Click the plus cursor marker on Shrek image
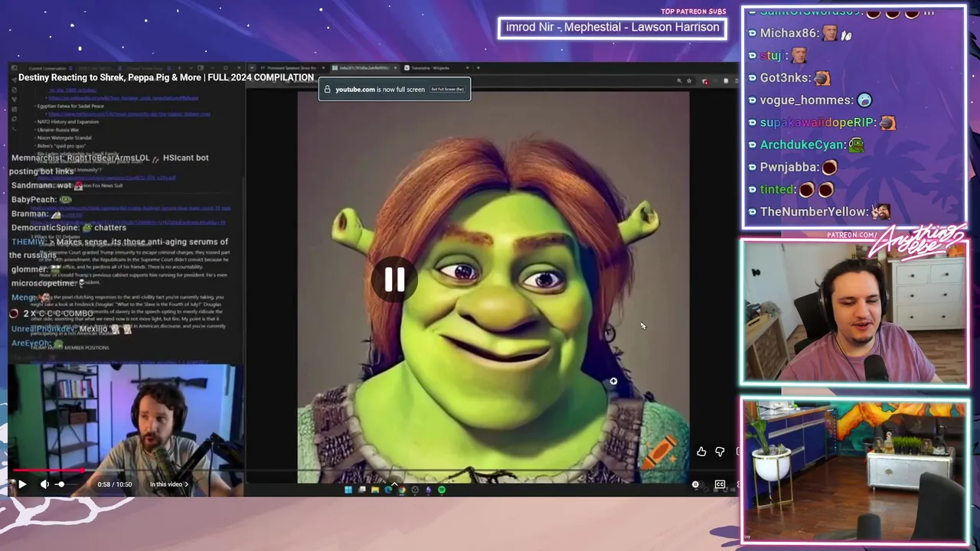980x551 pixels. coord(613,381)
